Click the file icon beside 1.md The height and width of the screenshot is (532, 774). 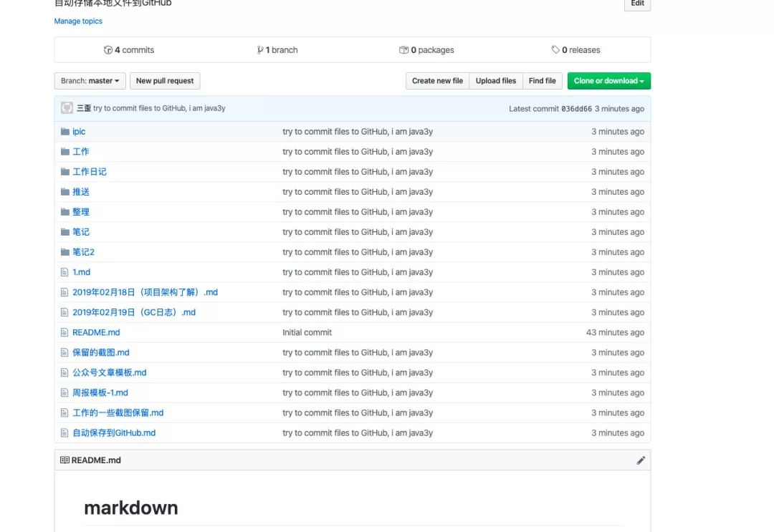pyautogui.click(x=64, y=272)
